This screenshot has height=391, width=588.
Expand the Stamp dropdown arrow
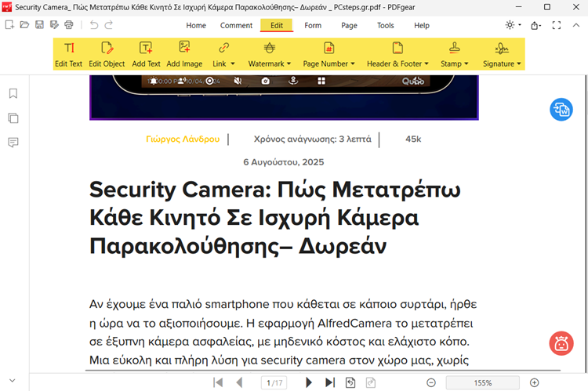click(466, 63)
